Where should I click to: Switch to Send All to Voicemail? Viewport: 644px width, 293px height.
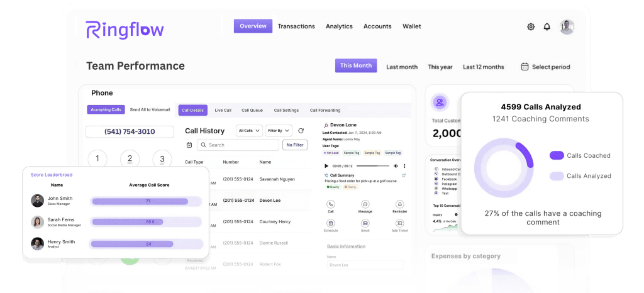tap(150, 109)
